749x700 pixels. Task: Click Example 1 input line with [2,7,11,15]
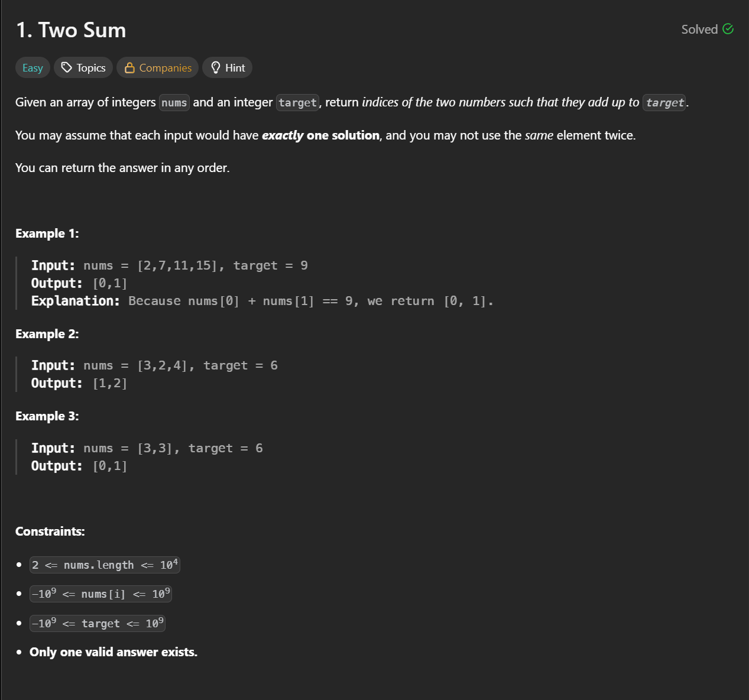point(170,265)
